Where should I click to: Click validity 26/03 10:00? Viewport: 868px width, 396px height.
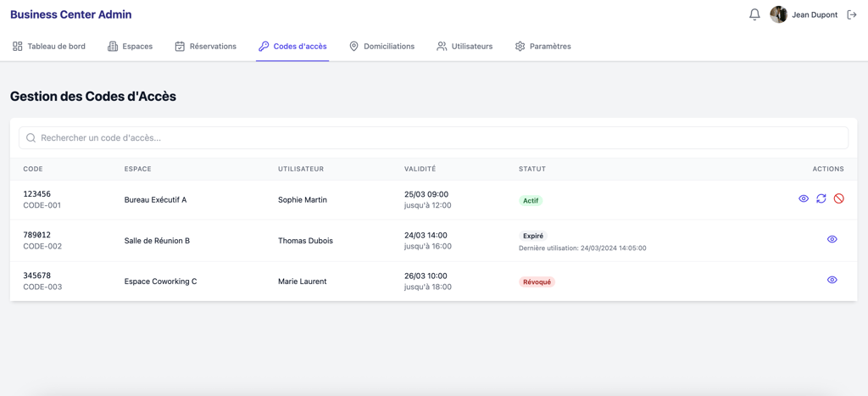426,276
